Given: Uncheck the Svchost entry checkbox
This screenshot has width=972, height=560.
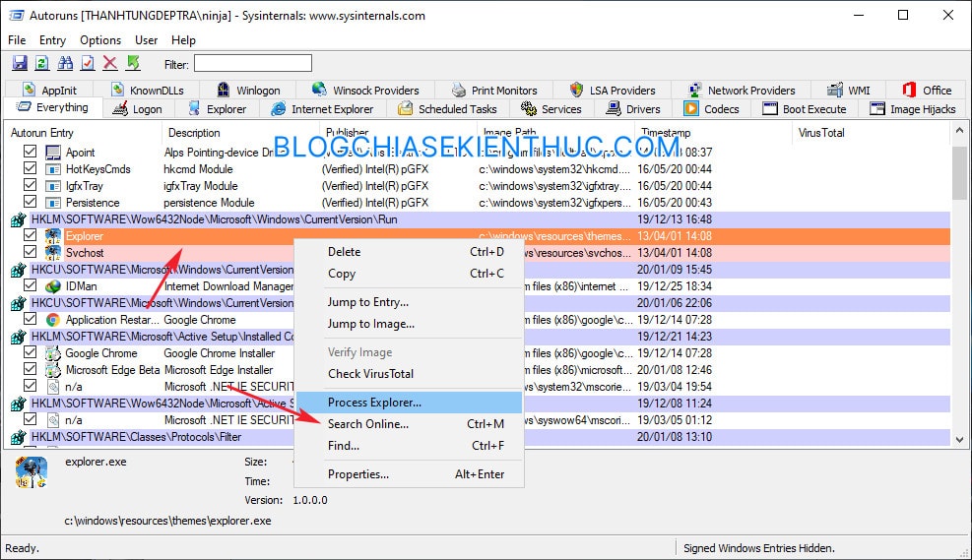Looking at the screenshot, I should (30, 252).
